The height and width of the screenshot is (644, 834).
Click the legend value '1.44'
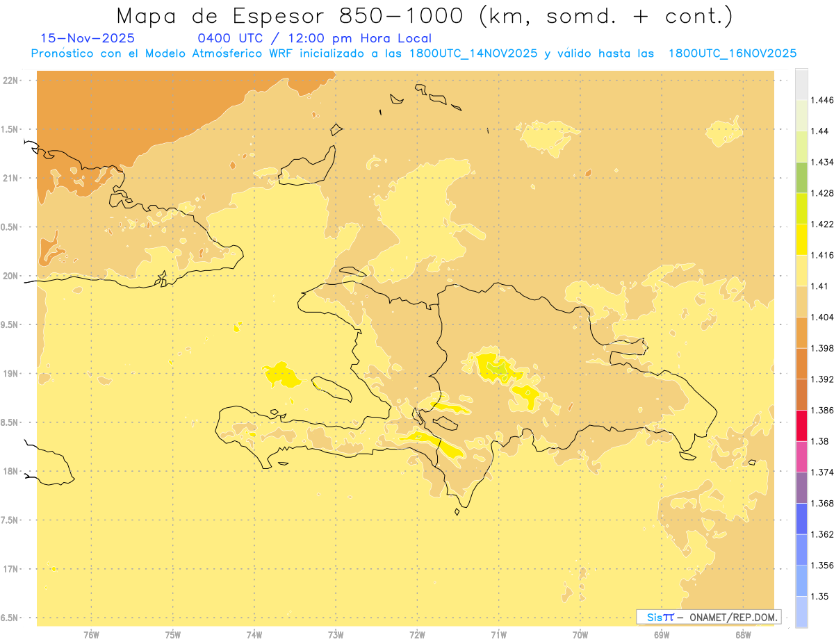pyautogui.click(x=819, y=131)
